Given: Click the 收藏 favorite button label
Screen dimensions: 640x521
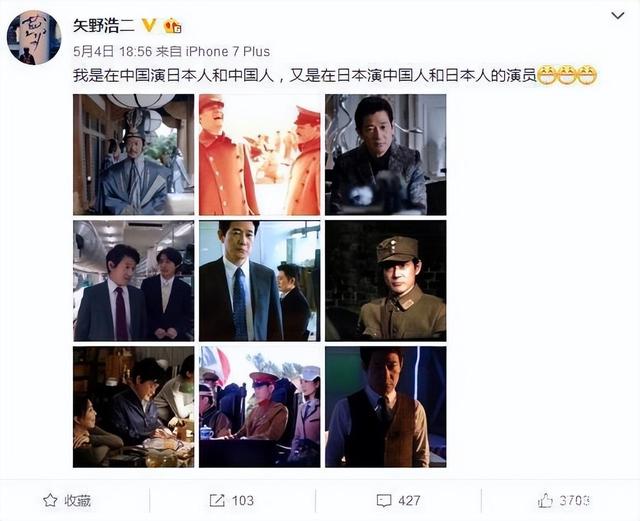Looking at the screenshot, I should 78,501.
